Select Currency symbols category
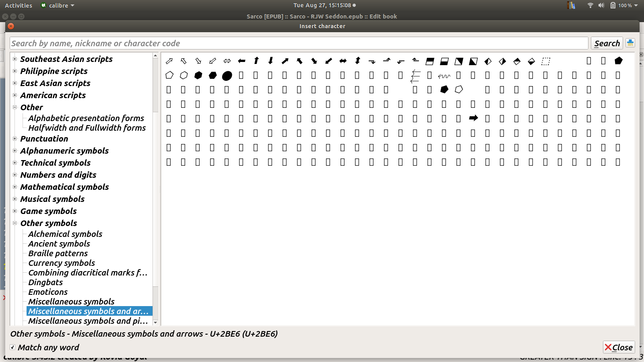Viewport: 644px width, 362px height. coord(62,263)
